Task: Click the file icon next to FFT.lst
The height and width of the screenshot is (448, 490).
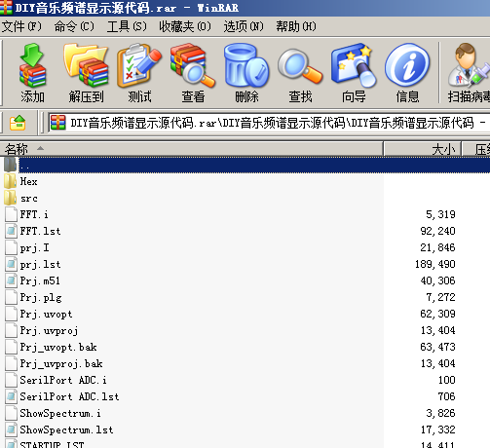Action: click(x=11, y=231)
